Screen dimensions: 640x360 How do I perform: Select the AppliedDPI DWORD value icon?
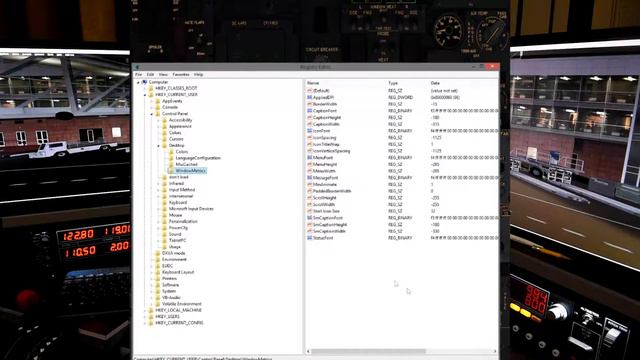pos(309,98)
